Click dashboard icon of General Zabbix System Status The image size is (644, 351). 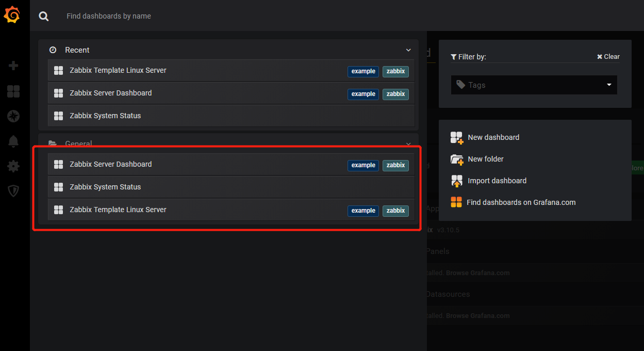point(59,187)
